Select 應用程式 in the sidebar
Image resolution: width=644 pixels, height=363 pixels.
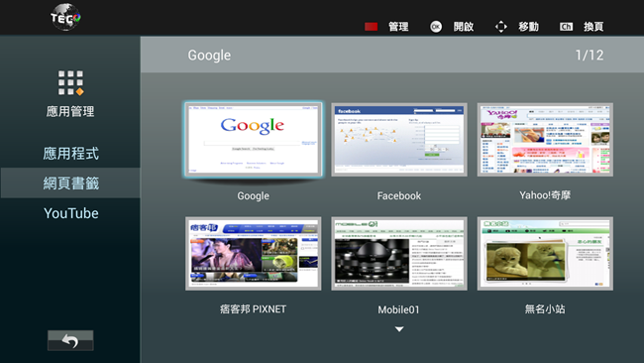click(x=70, y=154)
